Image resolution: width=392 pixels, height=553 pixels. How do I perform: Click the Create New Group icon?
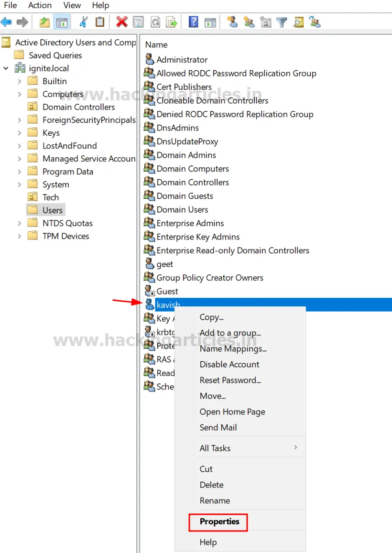(x=249, y=22)
